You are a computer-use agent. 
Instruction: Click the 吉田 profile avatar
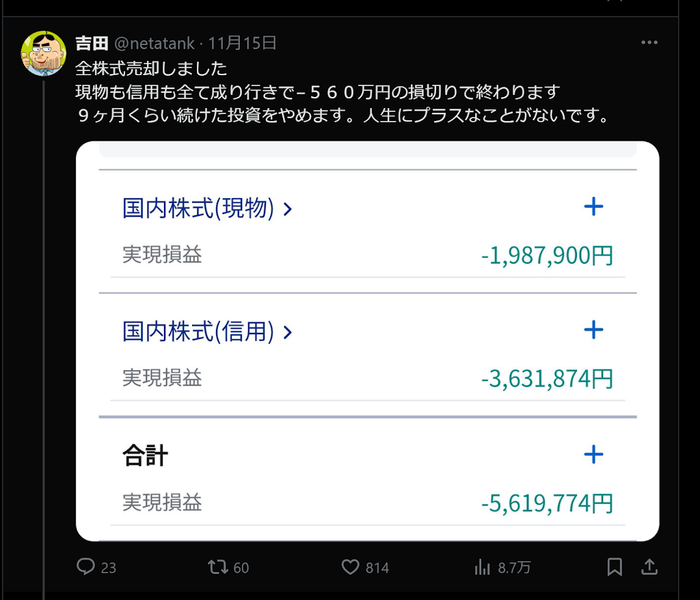43,53
